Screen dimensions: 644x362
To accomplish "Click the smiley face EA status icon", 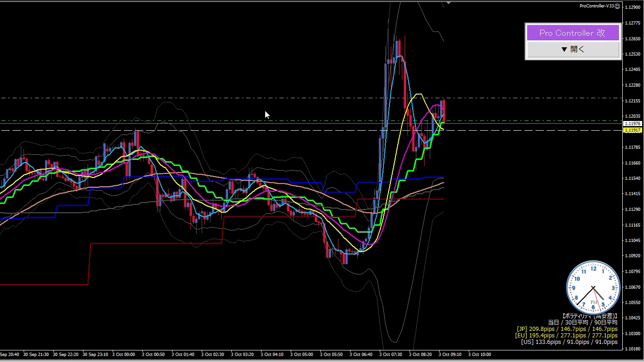I will (617, 6).
